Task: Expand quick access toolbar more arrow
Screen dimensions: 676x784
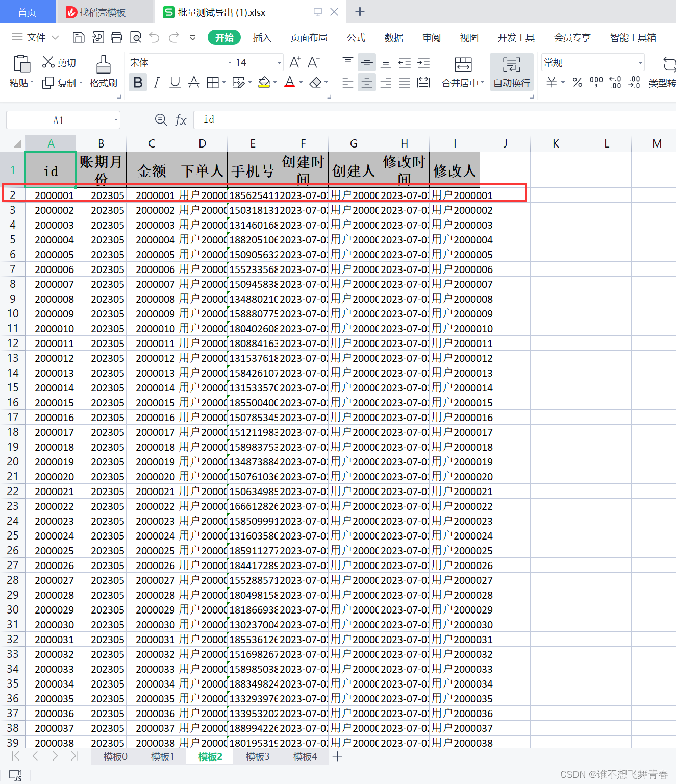Action: pos(193,37)
